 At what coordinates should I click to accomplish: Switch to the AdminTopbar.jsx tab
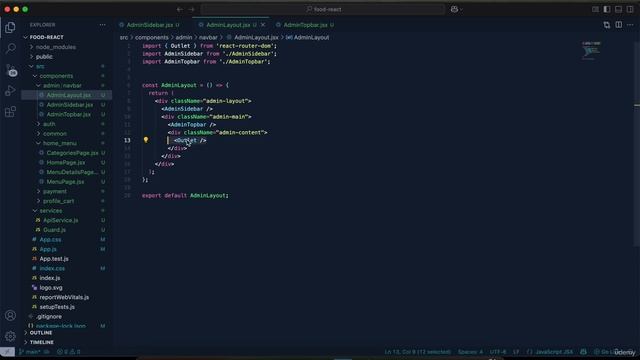point(305,25)
